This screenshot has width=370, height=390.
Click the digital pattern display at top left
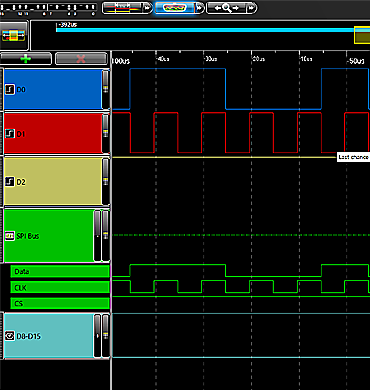49,9
